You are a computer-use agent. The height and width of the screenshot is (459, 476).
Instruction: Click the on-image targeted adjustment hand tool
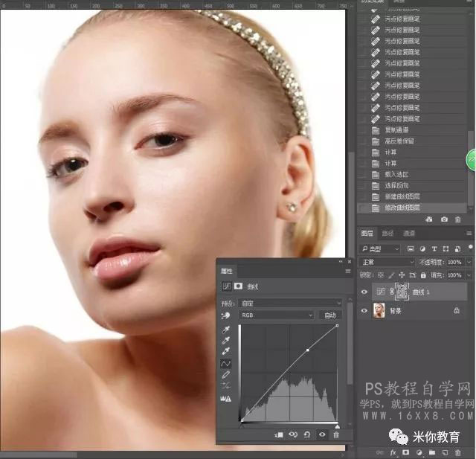pos(225,315)
